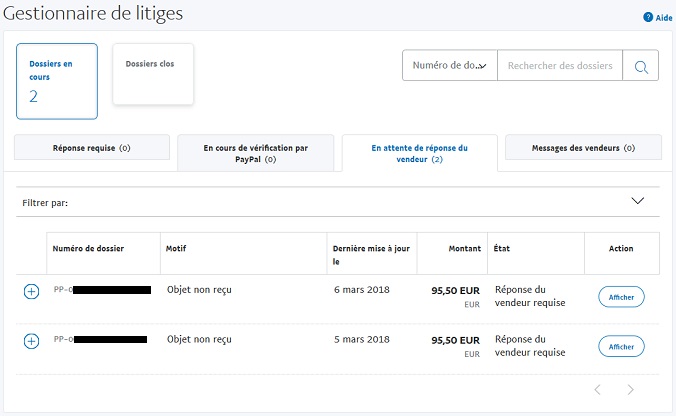Click Afficher for the 5 mars 2018 case

pyautogui.click(x=621, y=346)
